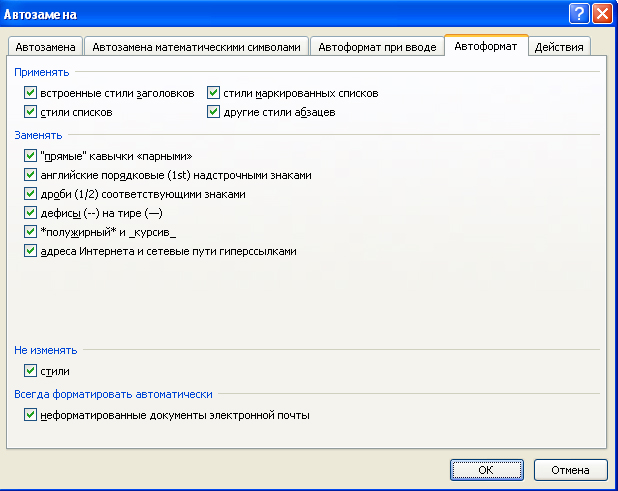The height and width of the screenshot is (491, 618).
Task: Click the Отмена button
Action: (570, 469)
